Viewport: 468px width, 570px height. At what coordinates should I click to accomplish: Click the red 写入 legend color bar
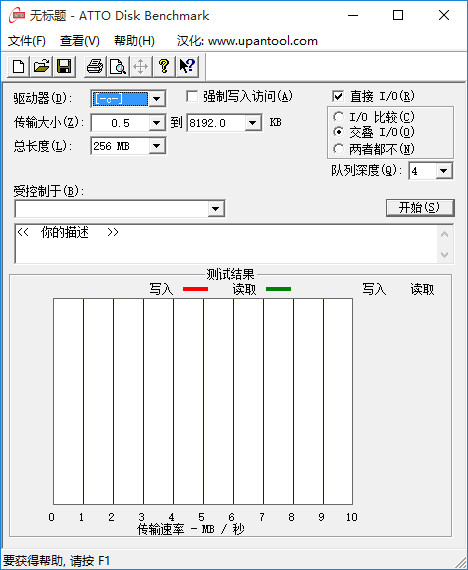click(x=196, y=289)
